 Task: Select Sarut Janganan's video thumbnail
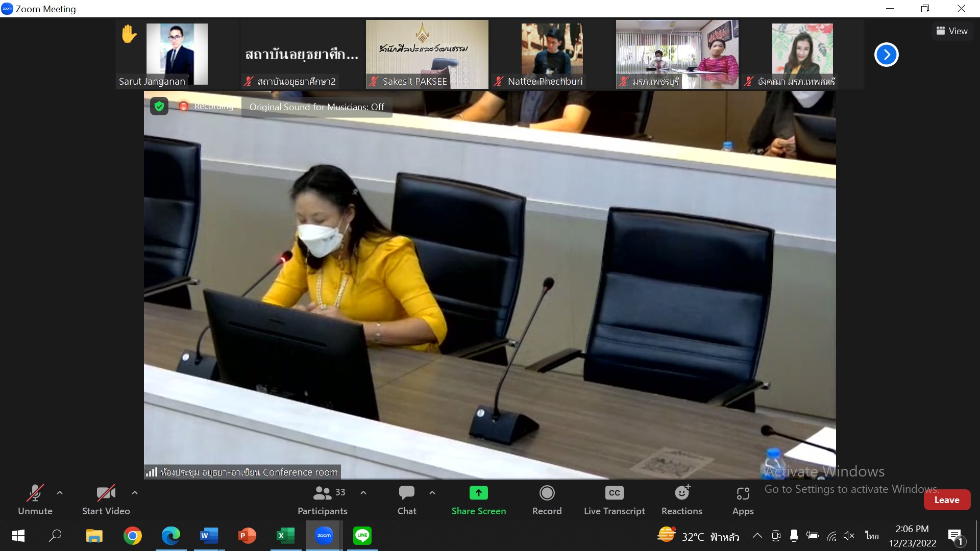177,54
